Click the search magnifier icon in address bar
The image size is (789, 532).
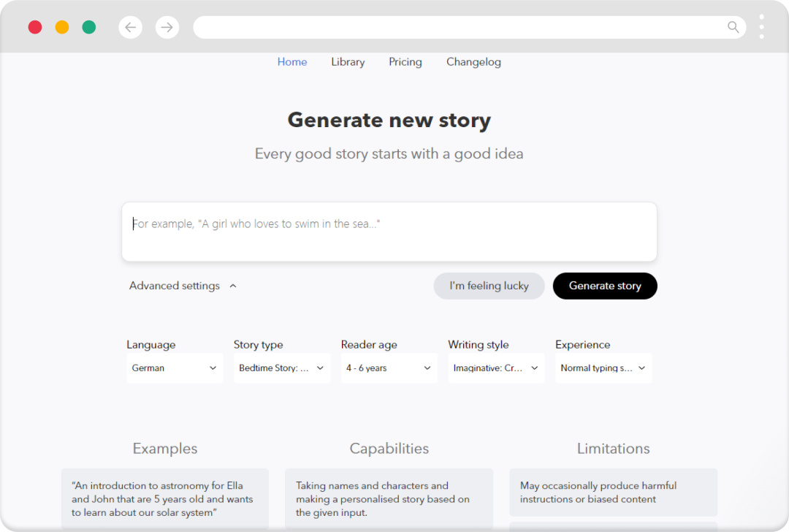(733, 28)
